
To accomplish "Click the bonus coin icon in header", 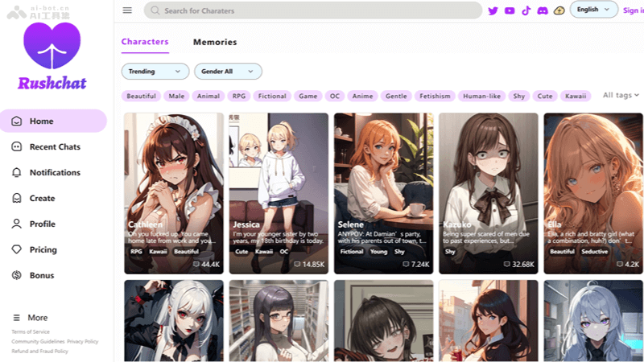I will click(559, 10).
